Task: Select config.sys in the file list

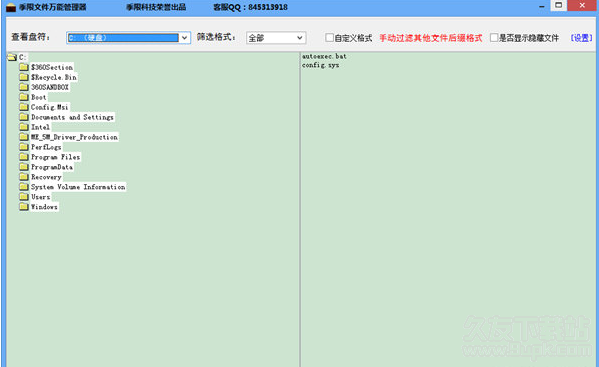Action: (x=321, y=65)
